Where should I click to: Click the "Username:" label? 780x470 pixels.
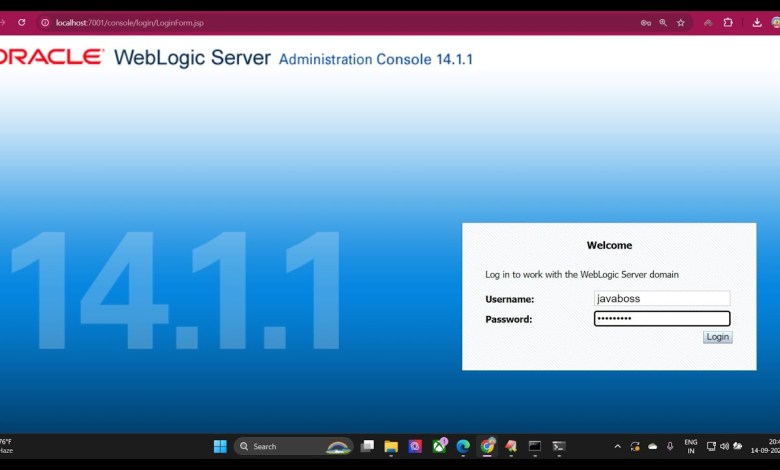coord(509,299)
